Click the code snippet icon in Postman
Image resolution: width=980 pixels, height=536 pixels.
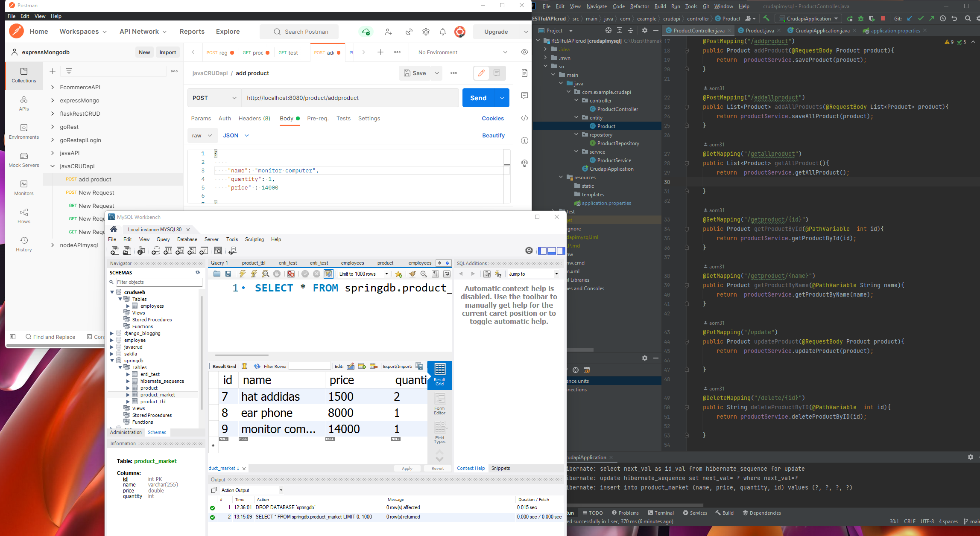(524, 118)
